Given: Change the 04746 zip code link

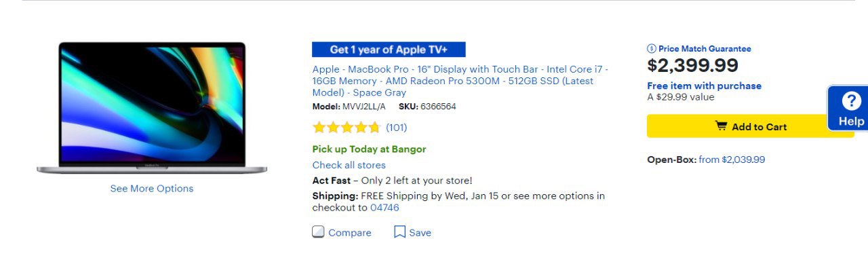Looking at the screenshot, I should point(384,208).
